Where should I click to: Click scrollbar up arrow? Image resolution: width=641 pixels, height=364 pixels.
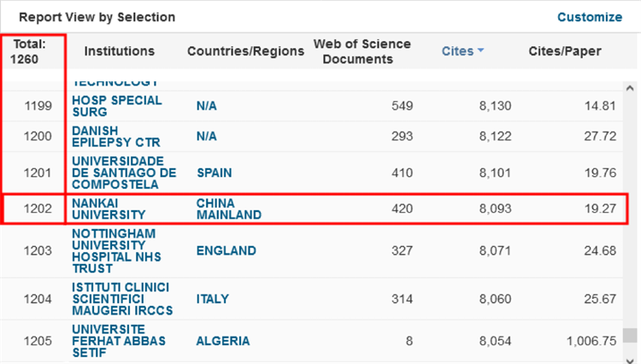click(630, 88)
